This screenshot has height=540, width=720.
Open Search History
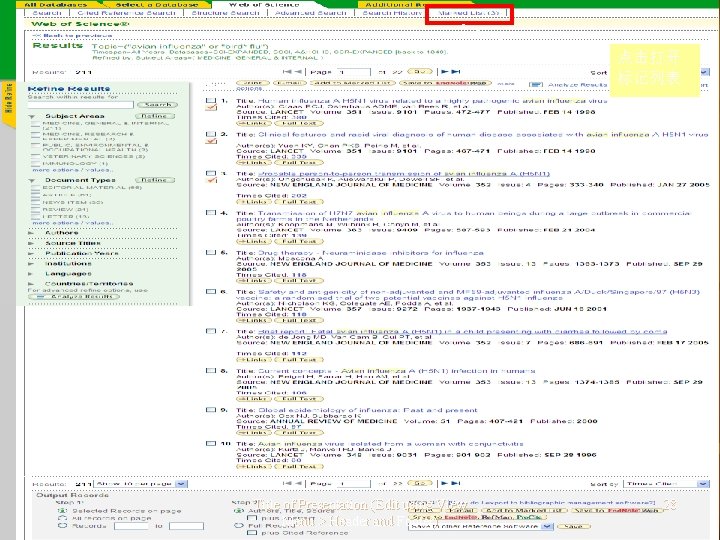tap(393, 13)
